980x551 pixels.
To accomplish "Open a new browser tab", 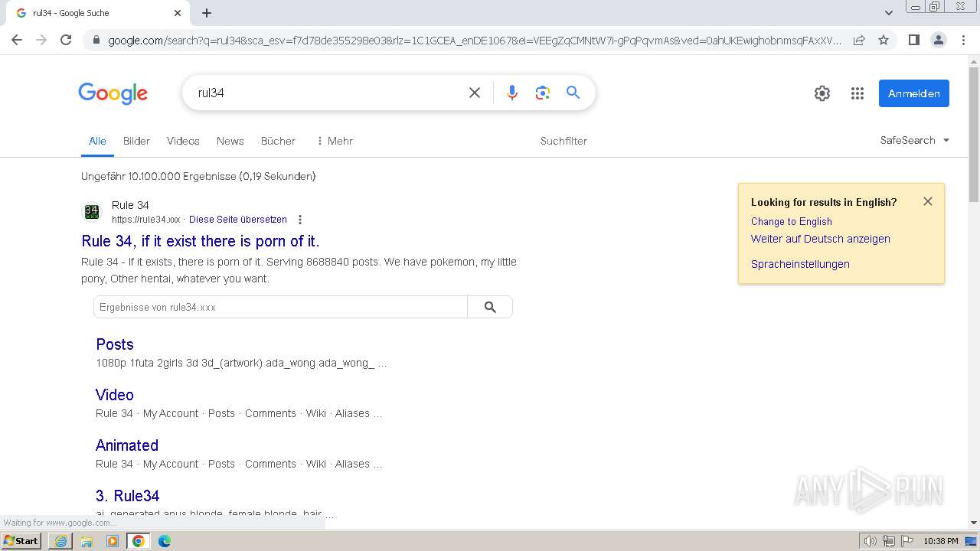I will click(x=207, y=13).
